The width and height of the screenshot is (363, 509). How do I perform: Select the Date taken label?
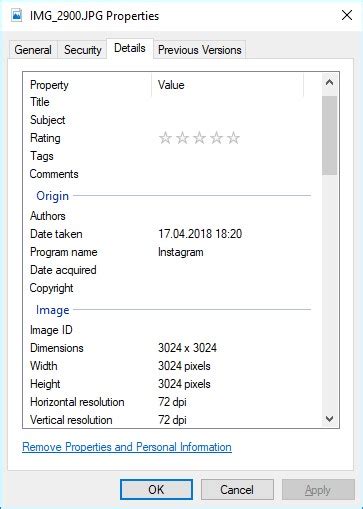pyautogui.click(x=56, y=234)
